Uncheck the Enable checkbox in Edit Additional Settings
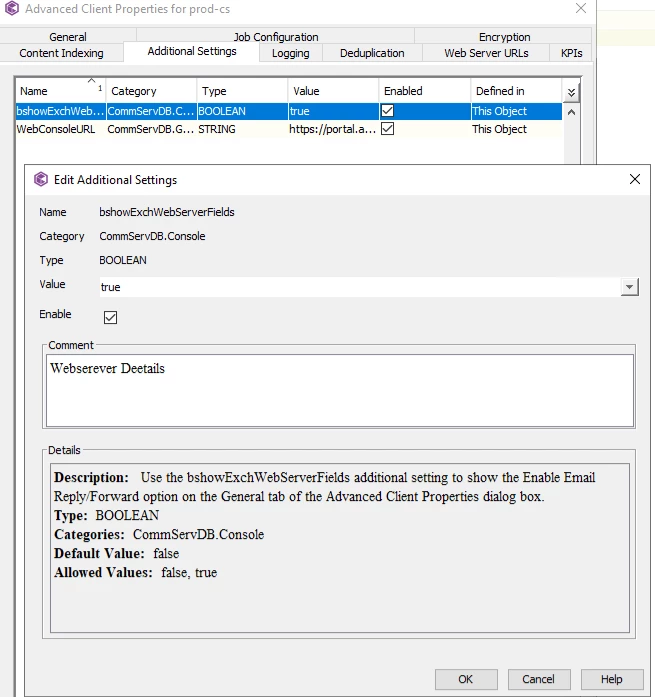The width and height of the screenshot is (655, 697). 110,317
